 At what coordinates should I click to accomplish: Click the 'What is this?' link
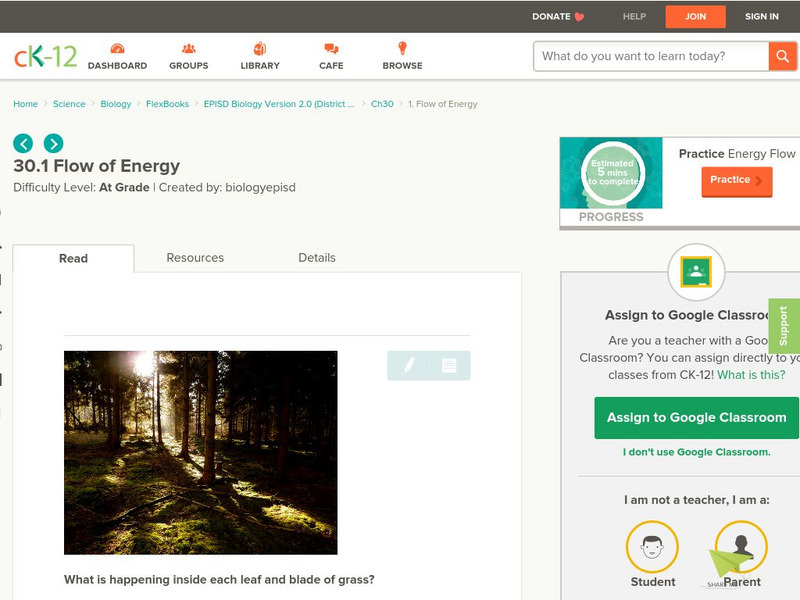pos(751,375)
